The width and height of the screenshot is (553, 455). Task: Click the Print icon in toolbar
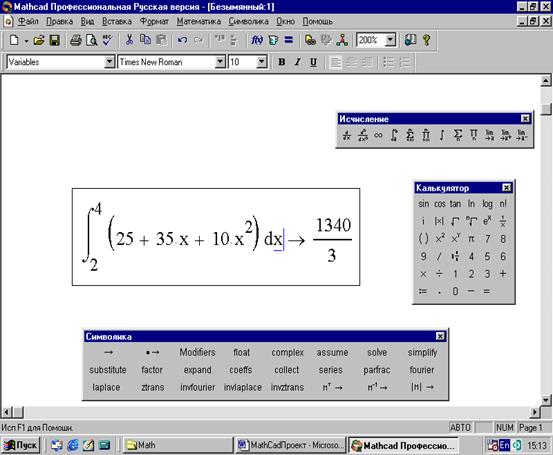[x=75, y=40]
